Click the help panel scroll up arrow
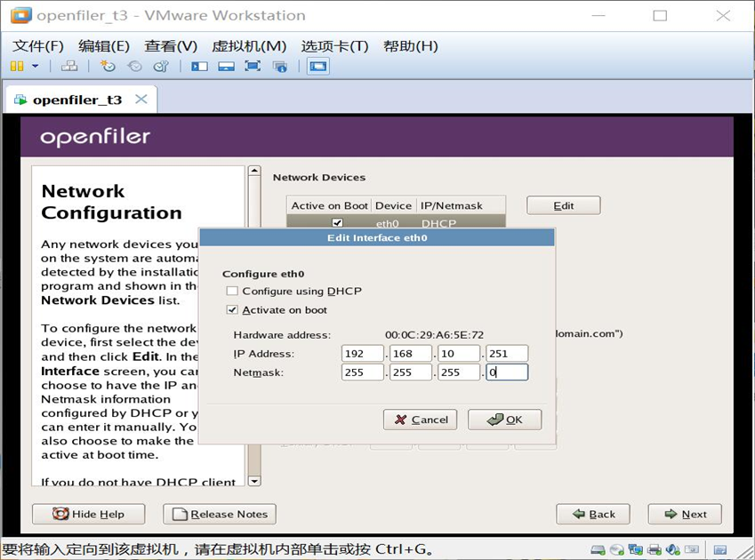 pyautogui.click(x=254, y=171)
